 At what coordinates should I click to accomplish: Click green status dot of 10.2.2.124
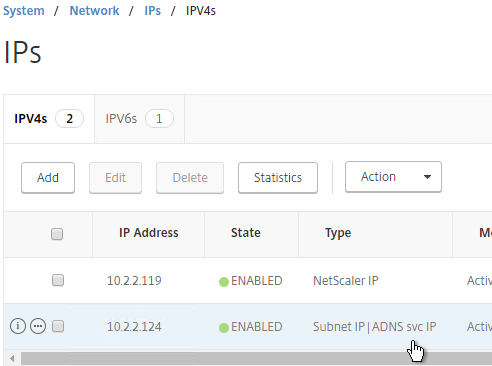tap(224, 328)
